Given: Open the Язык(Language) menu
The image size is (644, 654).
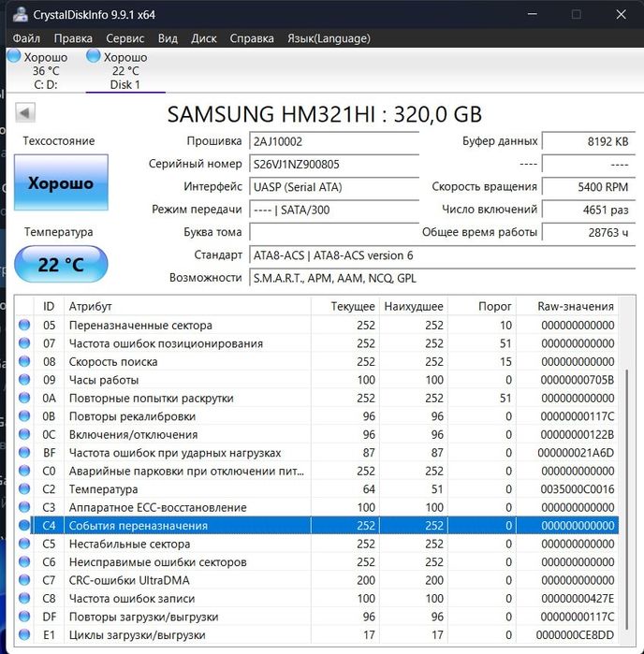Looking at the screenshot, I should click(x=329, y=38).
